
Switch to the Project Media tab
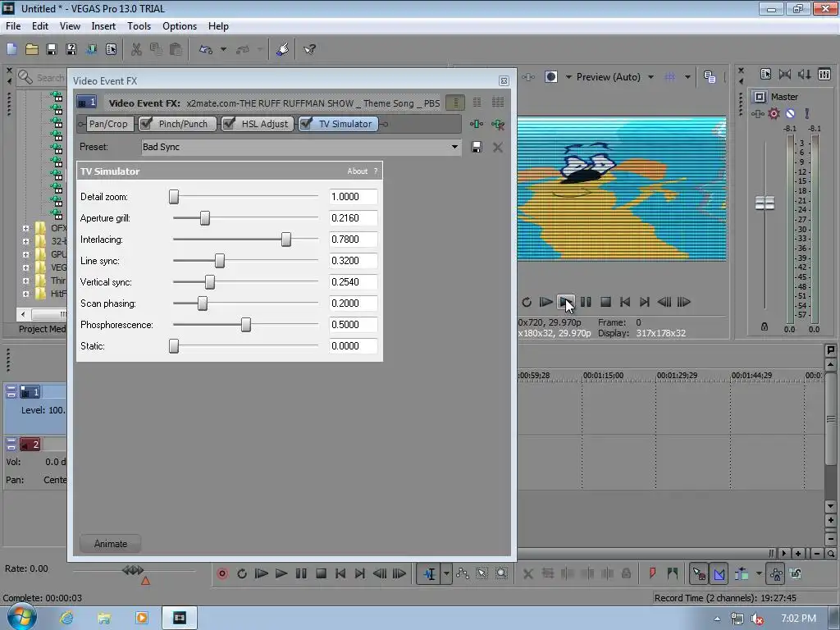click(42, 329)
